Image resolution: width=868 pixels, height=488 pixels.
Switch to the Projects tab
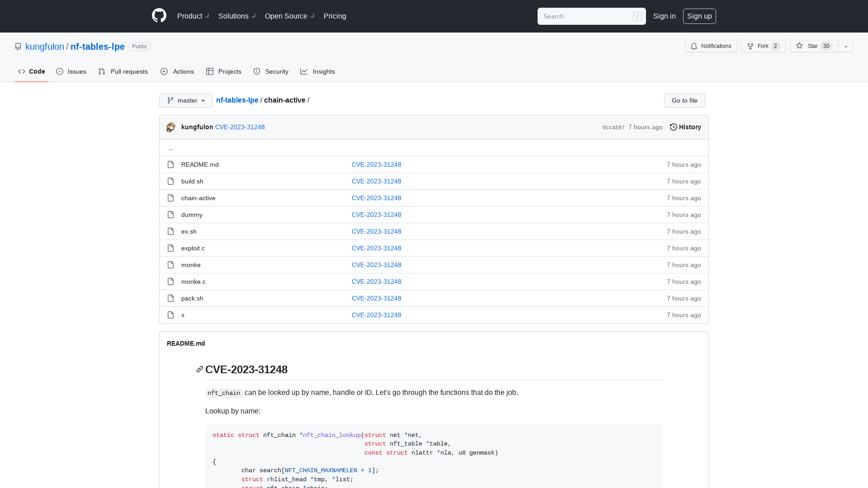pyautogui.click(x=224, y=71)
